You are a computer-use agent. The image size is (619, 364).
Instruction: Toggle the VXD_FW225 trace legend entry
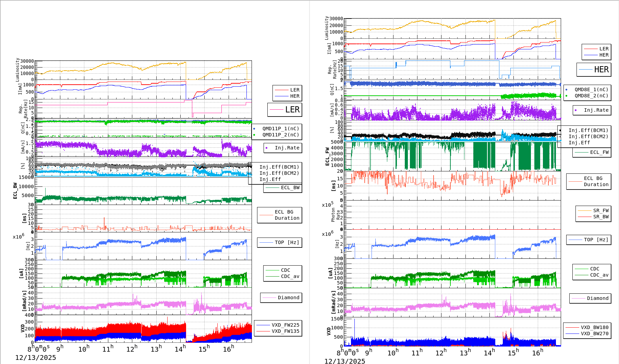[286, 325]
